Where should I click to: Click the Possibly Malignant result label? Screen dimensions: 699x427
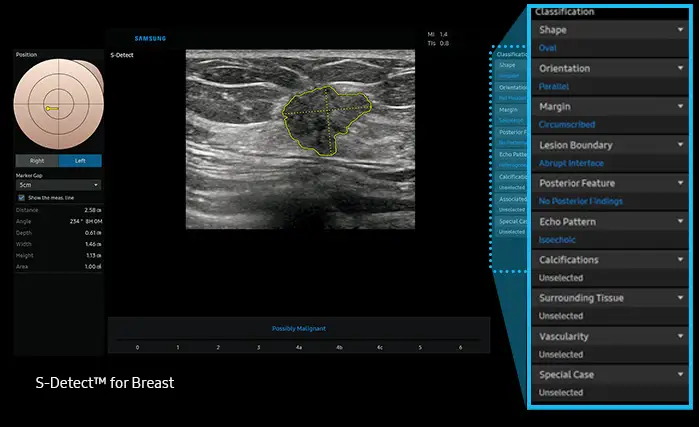click(299, 328)
